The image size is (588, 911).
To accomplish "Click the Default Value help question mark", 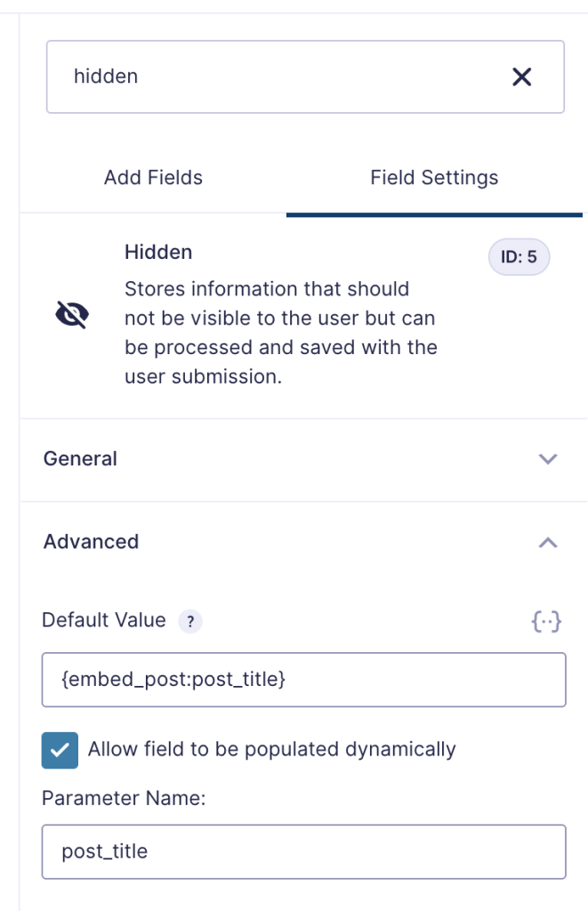I will (x=189, y=622).
